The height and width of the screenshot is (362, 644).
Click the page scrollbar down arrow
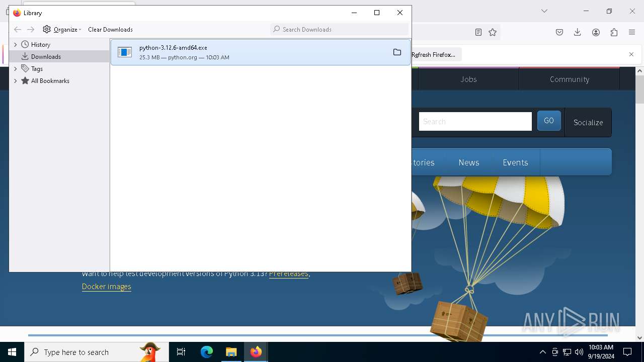pos(639,337)
